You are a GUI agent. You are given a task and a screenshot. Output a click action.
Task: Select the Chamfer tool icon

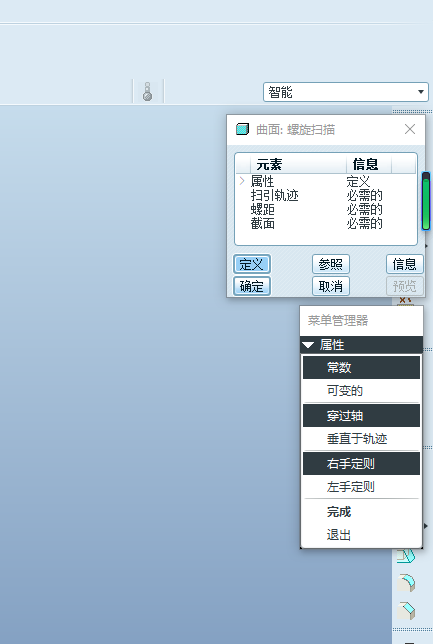coord(406,610)
